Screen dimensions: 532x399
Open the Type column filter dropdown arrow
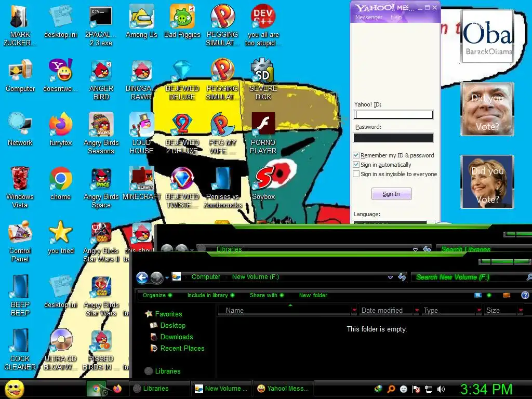pyautogui.click(x=479, y=310)
